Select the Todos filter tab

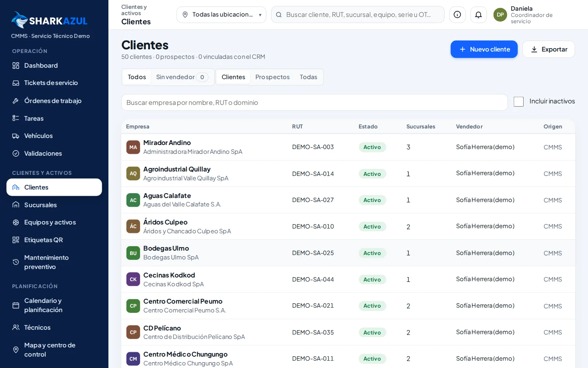coord(137,77)
